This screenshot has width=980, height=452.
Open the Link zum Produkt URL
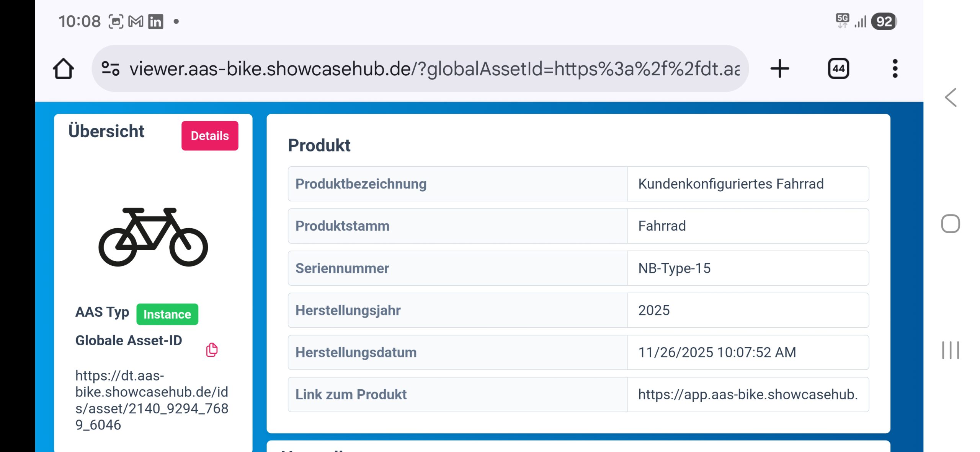(x=748, y=394)
